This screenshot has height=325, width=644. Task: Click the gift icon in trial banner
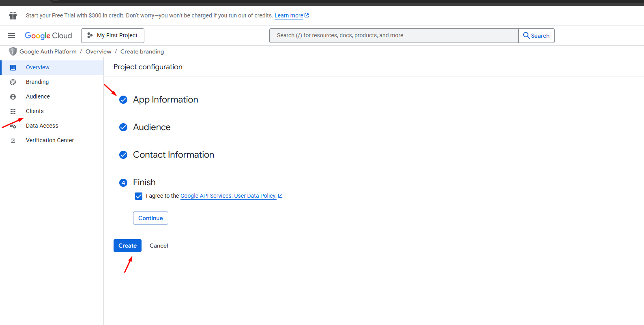13,16
